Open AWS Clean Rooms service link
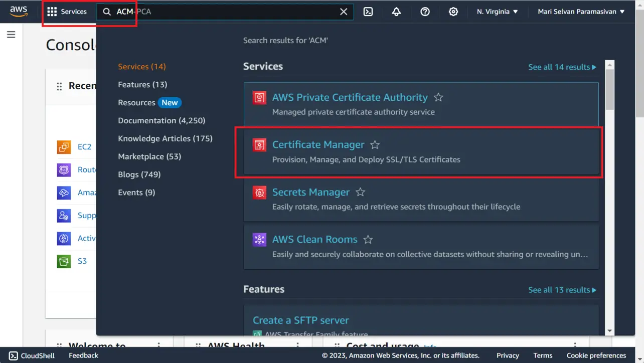644x363 pixels. tap(314, 240)
